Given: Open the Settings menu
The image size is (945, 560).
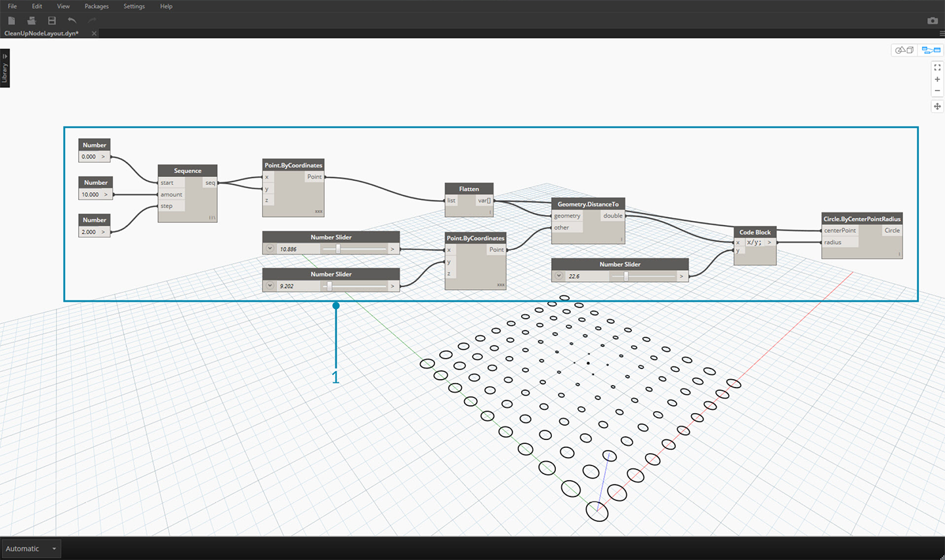Looking at the screenshot, I should 134,7.
